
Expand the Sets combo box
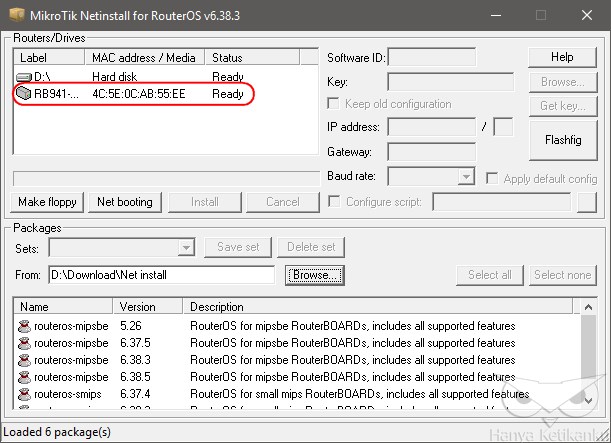click(x=186, y=247)
